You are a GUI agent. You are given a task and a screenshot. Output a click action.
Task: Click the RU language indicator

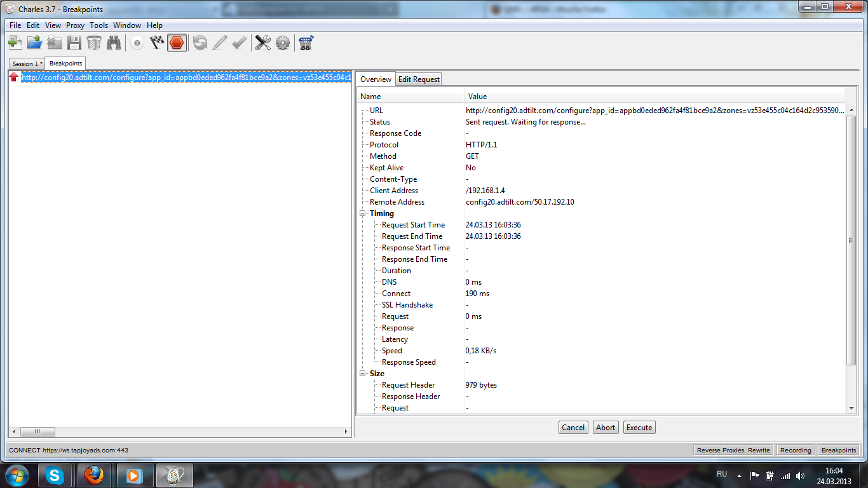point(722,475)
